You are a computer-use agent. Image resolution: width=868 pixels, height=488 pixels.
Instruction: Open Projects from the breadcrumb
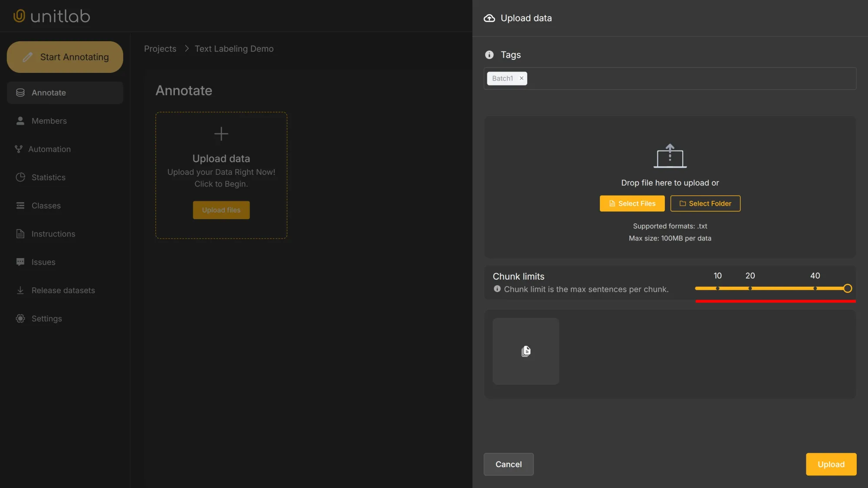pyautogui.click(x=160, y=49)
